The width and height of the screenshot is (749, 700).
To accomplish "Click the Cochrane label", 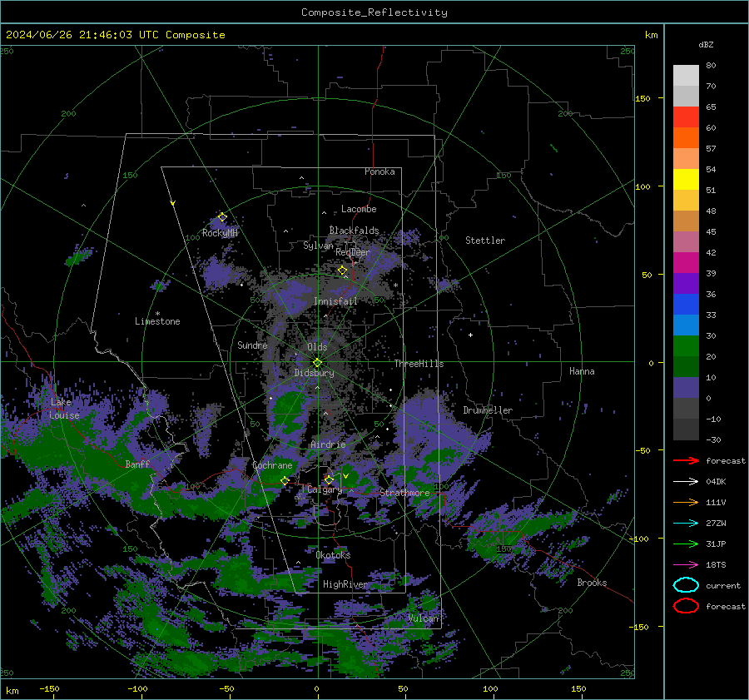I will point(272,465).
